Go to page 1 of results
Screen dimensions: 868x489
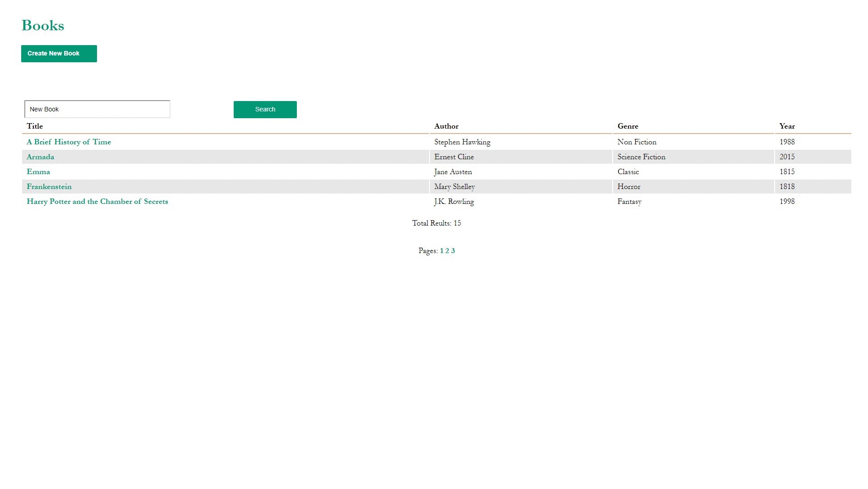[442, 251]
